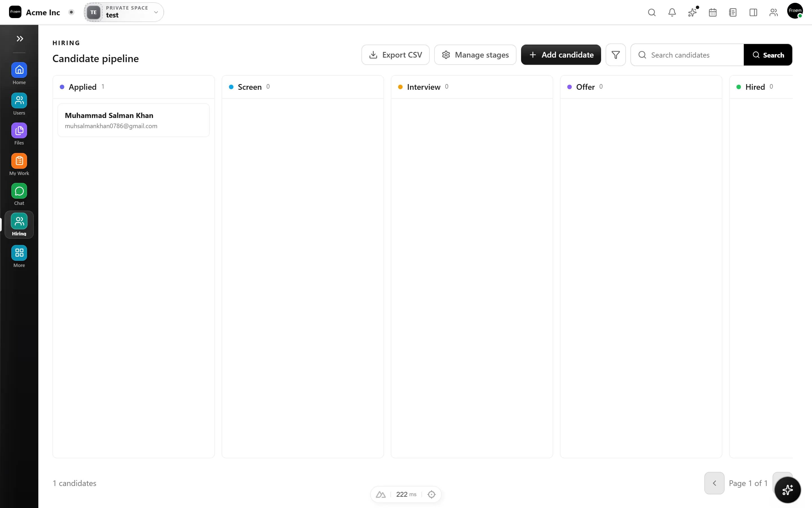812x508 pixels.
Task: Open Chat from the sidebar
Action: (x=19, y=194)
